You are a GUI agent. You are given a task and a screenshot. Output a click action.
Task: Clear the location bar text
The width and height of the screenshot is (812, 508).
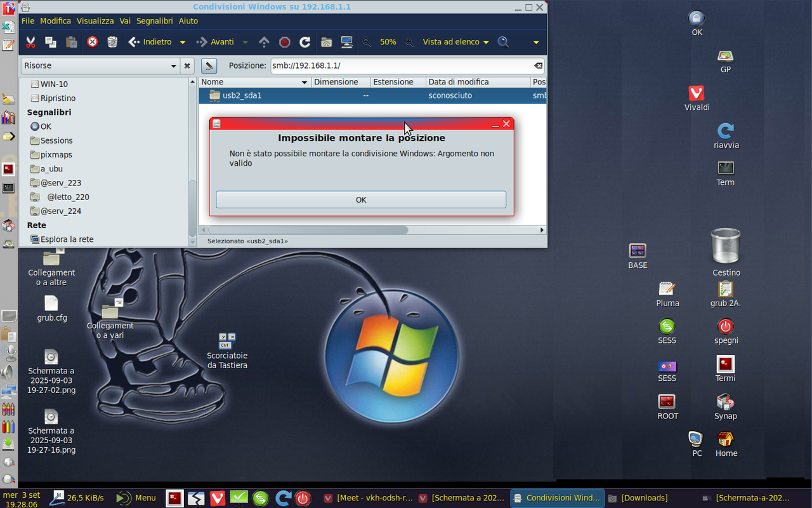[538, 65]
